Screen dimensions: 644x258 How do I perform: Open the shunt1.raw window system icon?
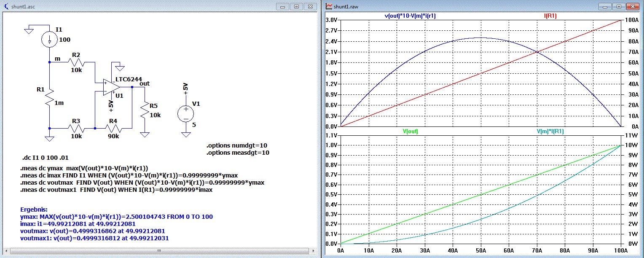tap(328, 7)
